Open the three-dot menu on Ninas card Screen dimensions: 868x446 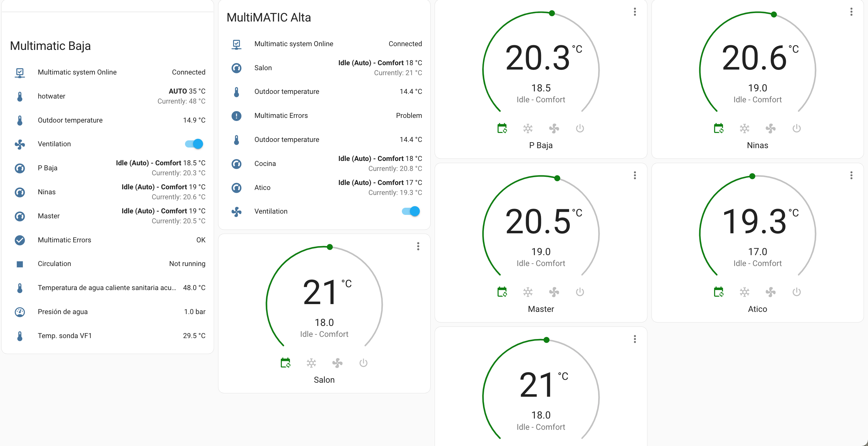(851, 12)
